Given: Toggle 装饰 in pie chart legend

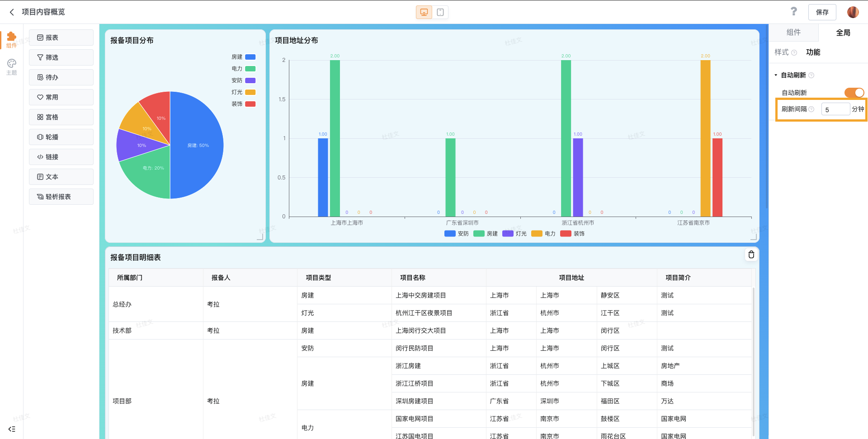Looking at the screenshot, I should point(243,104).
